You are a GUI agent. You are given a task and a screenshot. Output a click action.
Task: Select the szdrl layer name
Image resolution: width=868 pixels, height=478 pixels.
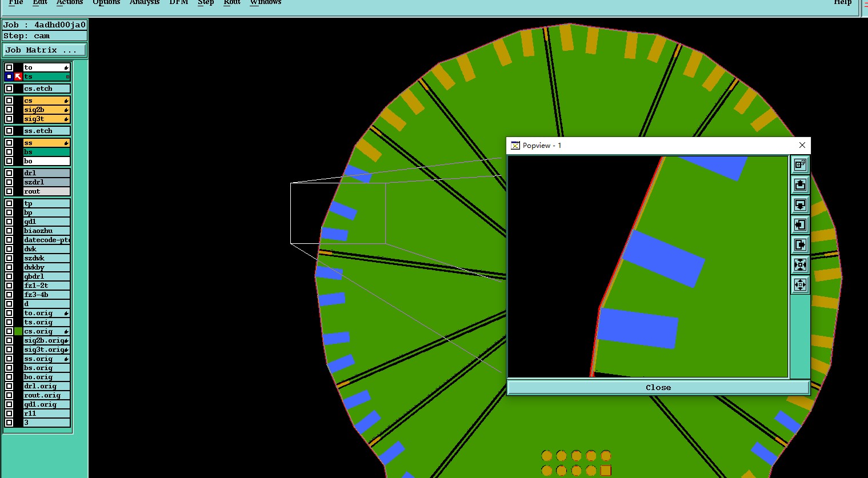pos(46,182)
